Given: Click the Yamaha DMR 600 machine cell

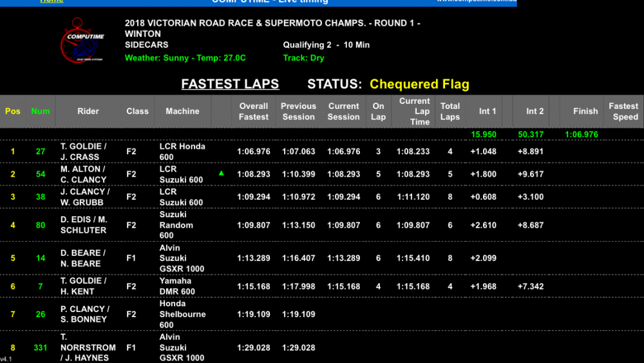Looking at the screenshot, I should [177, 286].
